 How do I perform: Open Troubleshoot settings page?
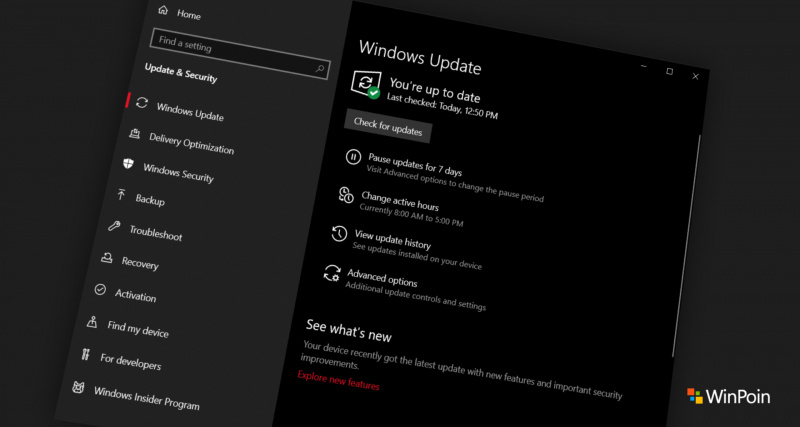coord(156,233)
